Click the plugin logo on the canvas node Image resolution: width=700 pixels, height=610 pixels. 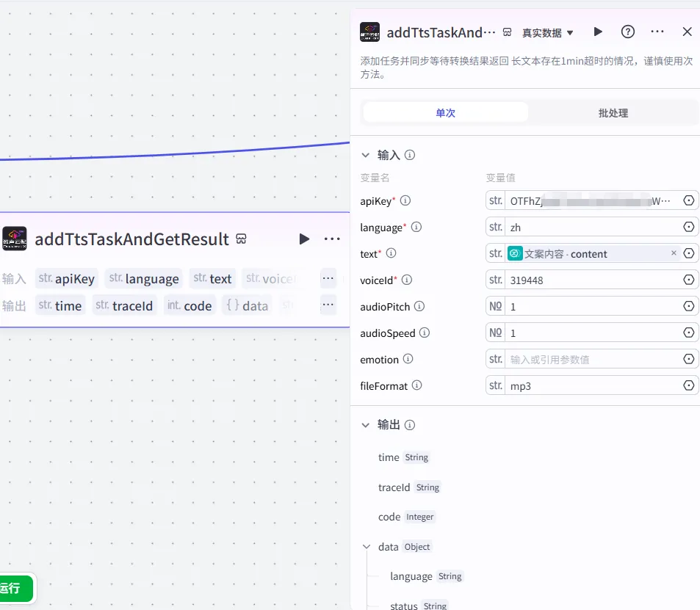[14, 239]
